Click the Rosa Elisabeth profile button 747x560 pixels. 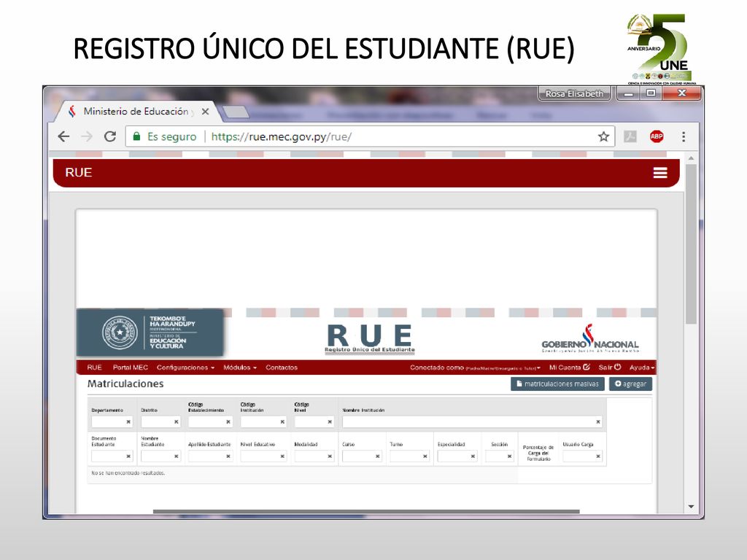(x=574, y=93)
